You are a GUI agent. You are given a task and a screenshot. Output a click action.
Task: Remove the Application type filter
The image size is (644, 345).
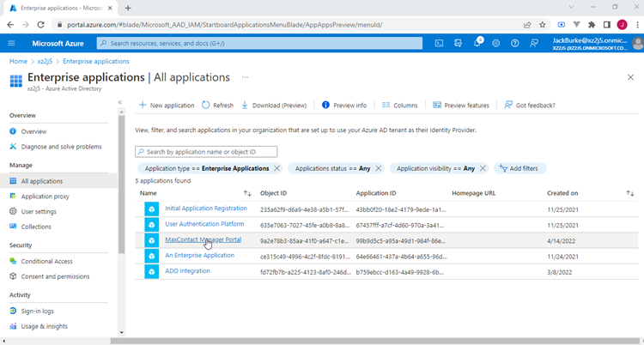click(276, 168)
